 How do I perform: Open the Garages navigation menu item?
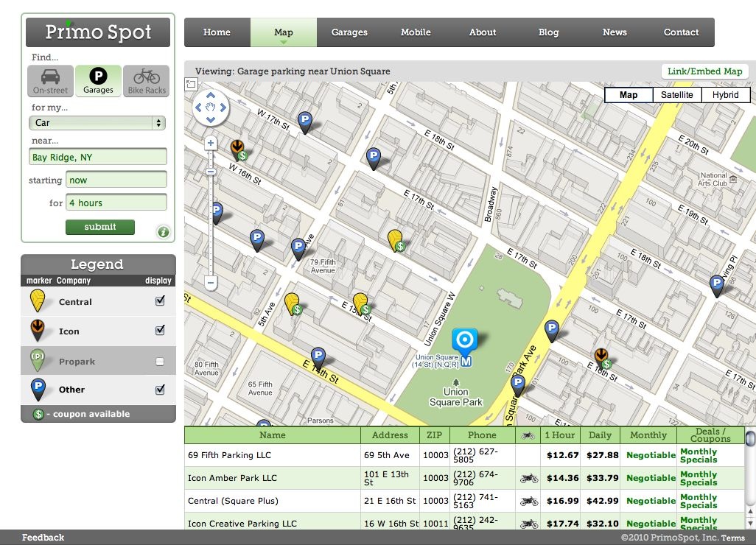click(349, 32)
